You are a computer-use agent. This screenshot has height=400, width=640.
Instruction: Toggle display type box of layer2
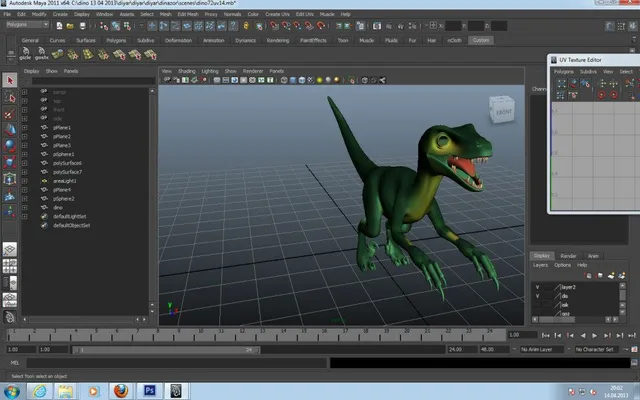click(x=548, y=287)
